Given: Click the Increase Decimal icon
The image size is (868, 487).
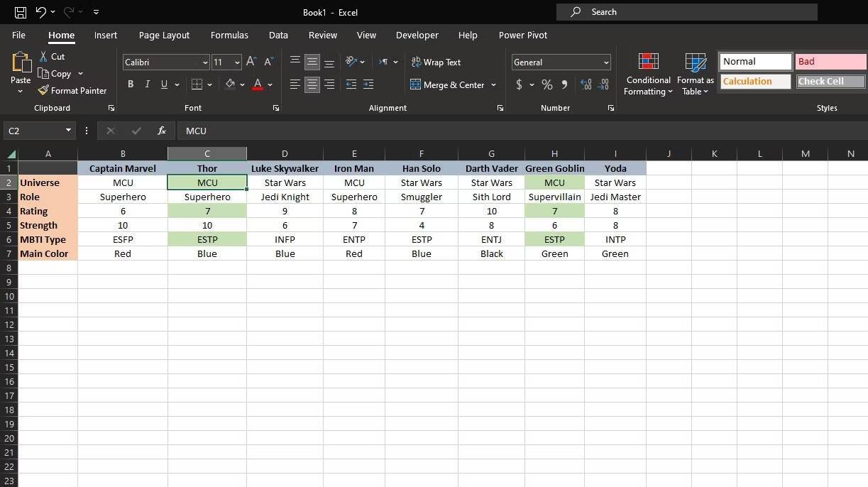Looking at the screenshot, I should pos(586,84).
